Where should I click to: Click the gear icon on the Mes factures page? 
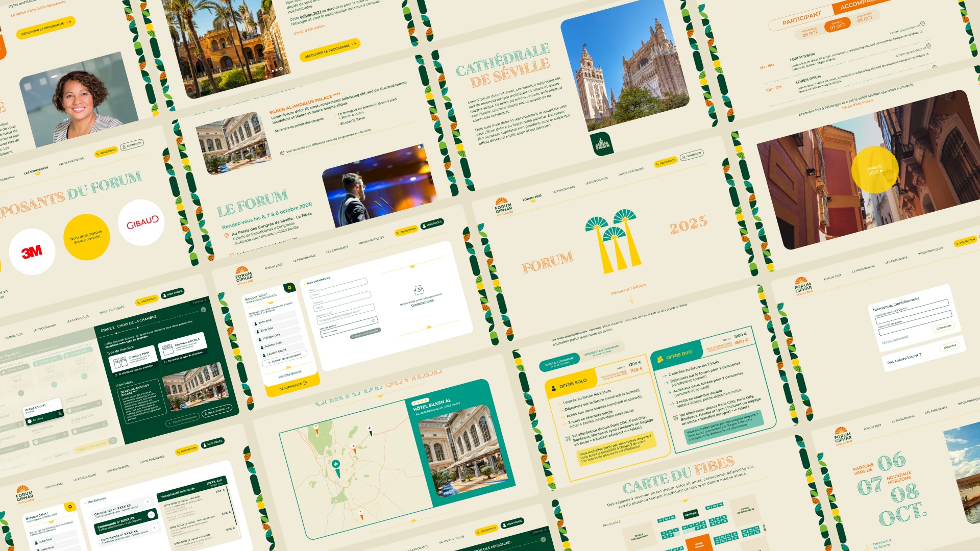click(70, 507)
